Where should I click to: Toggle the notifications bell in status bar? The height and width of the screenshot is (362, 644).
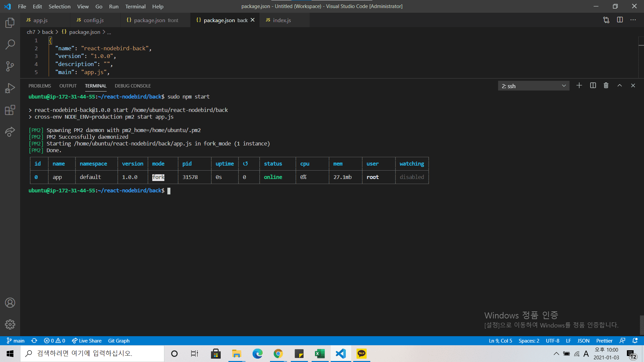click(635, 341)
